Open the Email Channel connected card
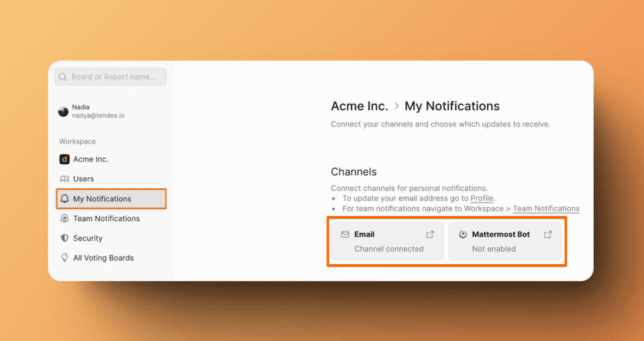Viewport: 644px width, 341px height. point(387,242)
